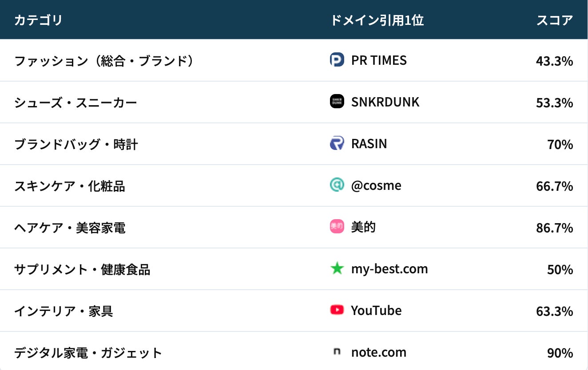This screenshot has width=588, height=370.
Task: Select the スキンケア・化粧品 category
Action: point(69,186)
